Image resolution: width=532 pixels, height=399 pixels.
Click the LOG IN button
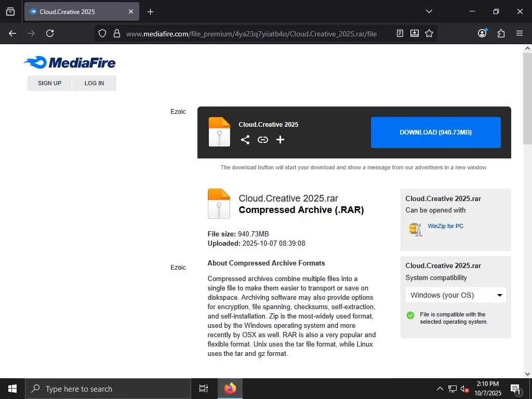tap(95, 83)
